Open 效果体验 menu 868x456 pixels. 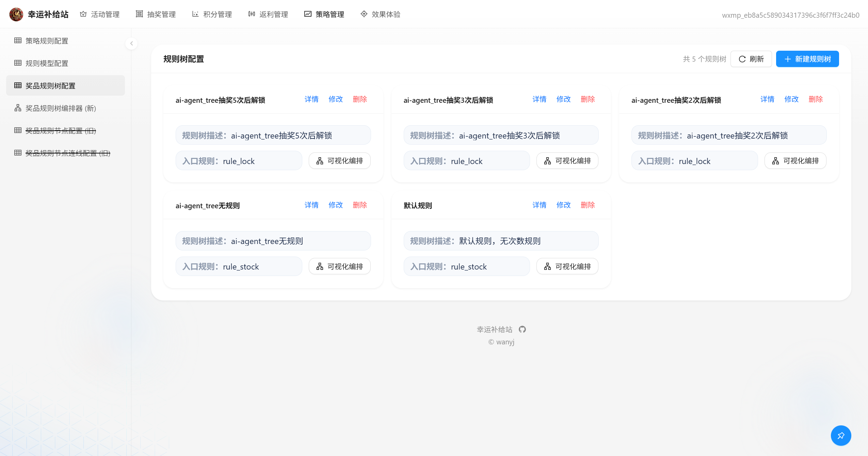[x=381, y=14]
